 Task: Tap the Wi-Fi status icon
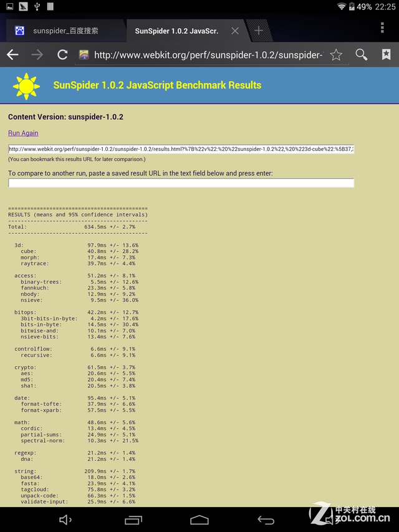341,6
